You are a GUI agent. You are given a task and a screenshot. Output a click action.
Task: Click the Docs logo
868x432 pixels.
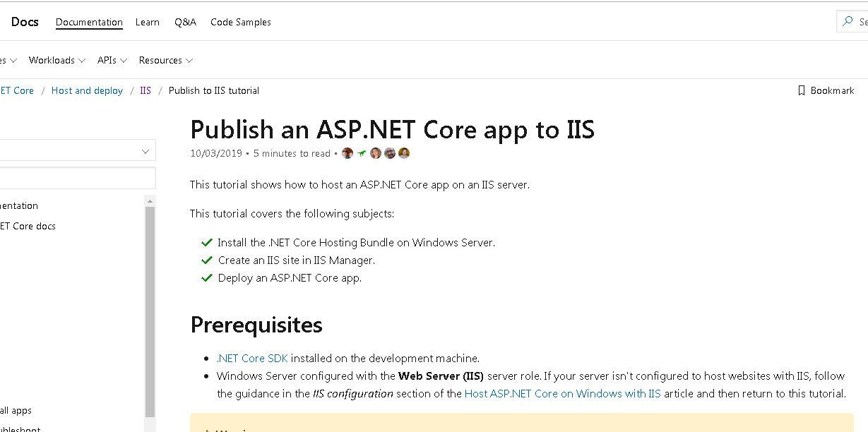coord(25,22)
